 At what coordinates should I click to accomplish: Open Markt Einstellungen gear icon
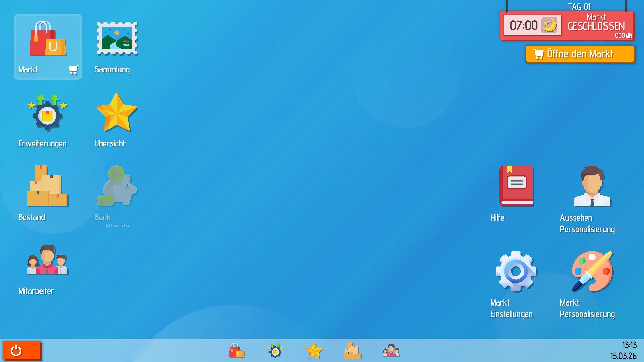516,271
